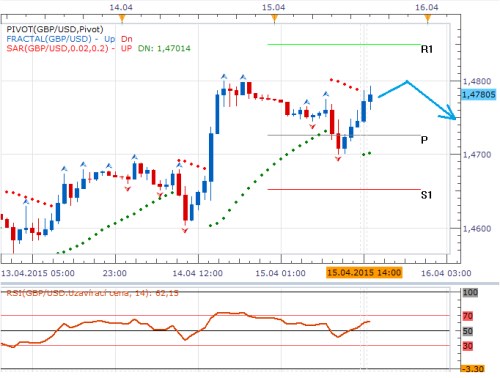Click the RSI 70 level label
500x378 pixels.
pyautogui.click(x=468, y=316)
